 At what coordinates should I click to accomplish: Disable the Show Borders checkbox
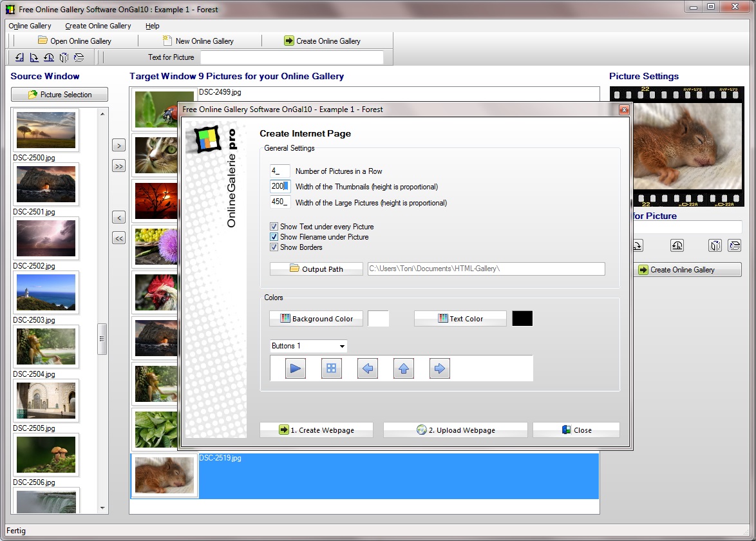tap(274, 247)
